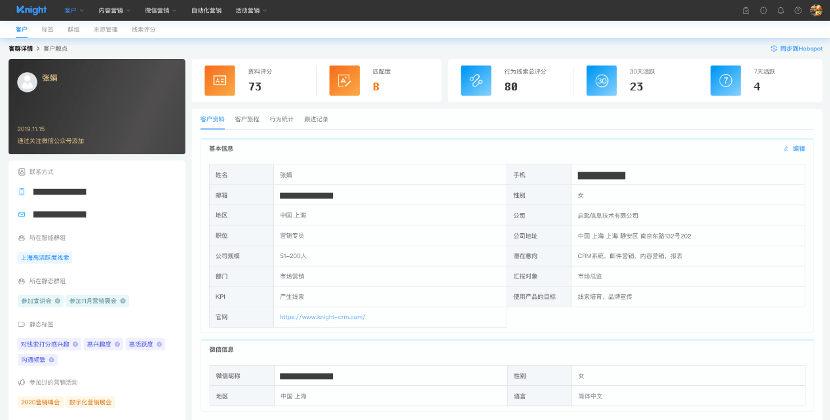830x420 pixels.
Task: Click the 51-200人 company size value
Action: click(293, 256)
